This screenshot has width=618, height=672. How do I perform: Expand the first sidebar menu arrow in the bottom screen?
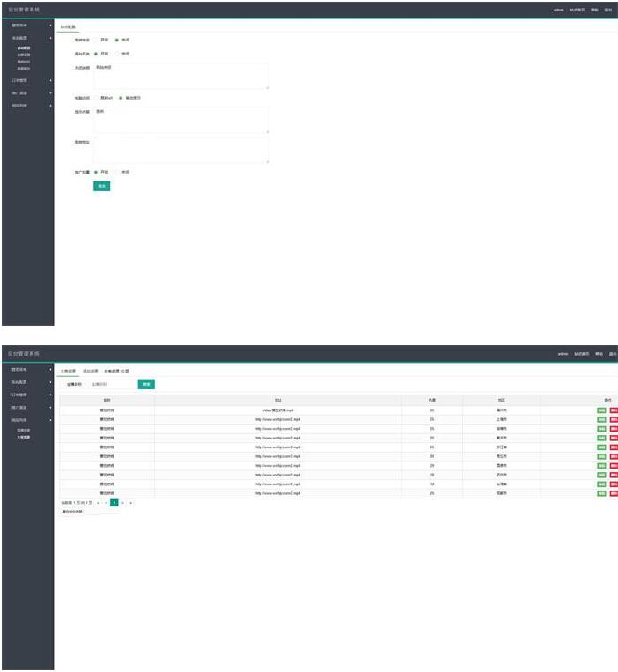click(x=50, y=370)
